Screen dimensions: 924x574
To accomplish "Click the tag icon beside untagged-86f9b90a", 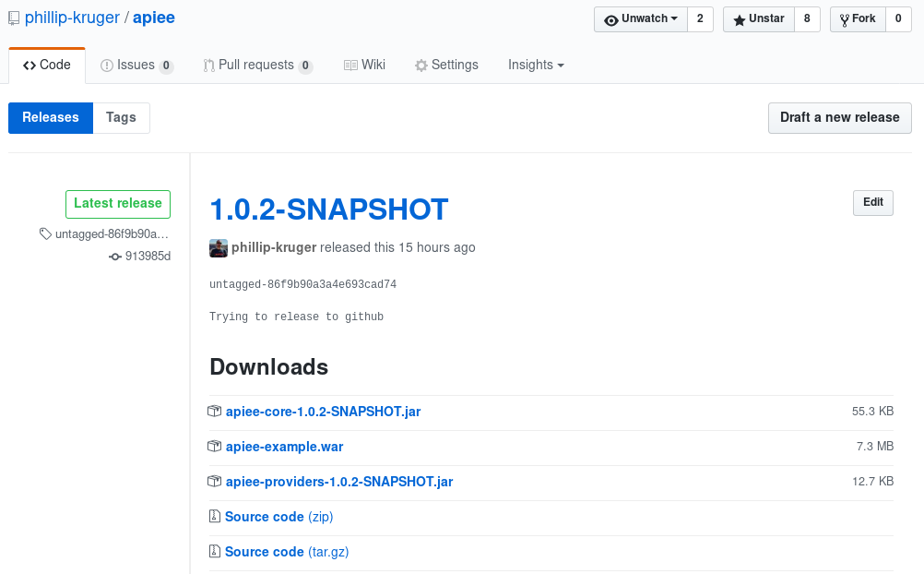I will click(45, 234).
